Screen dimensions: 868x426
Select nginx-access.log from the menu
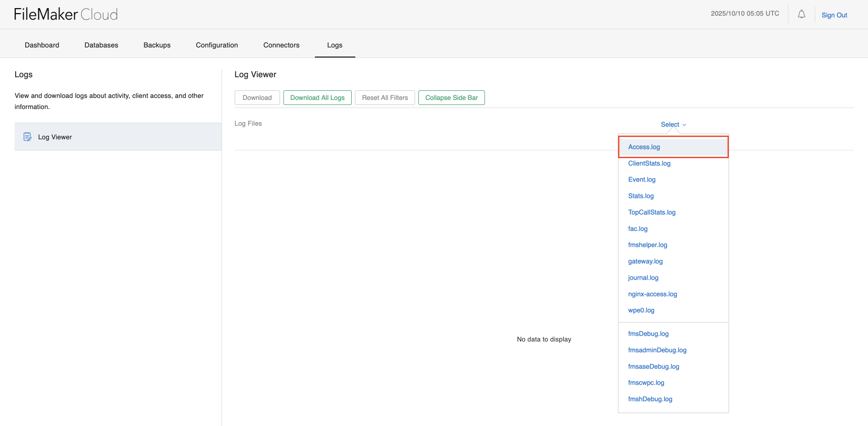coord(652,294)
